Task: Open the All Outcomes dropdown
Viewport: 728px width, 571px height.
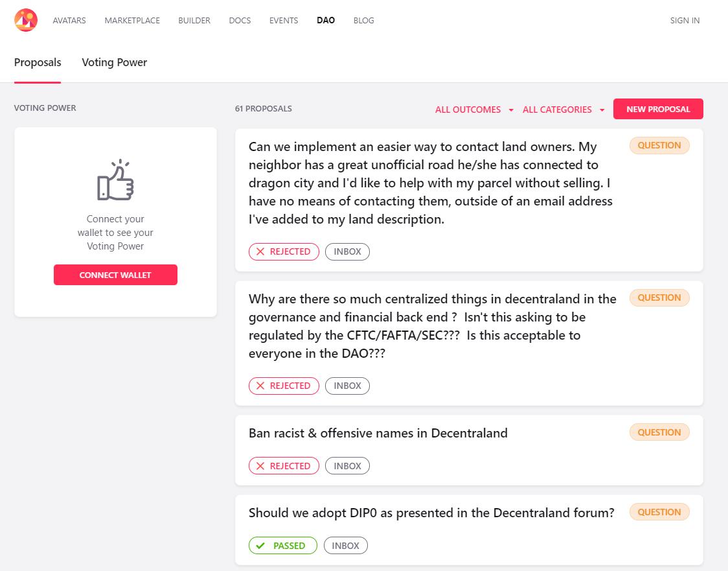Action: [x=474, y=110]
